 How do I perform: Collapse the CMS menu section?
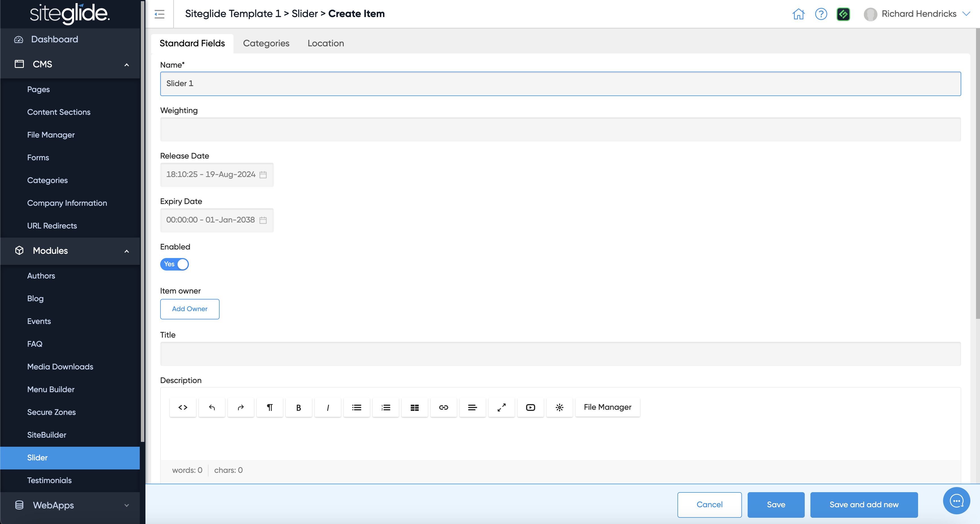point(127,65)
